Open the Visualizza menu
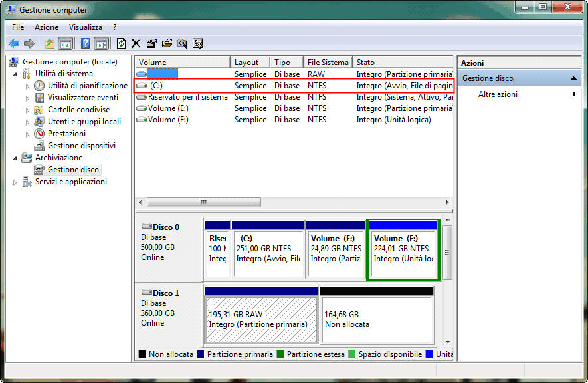 [86, 27]
